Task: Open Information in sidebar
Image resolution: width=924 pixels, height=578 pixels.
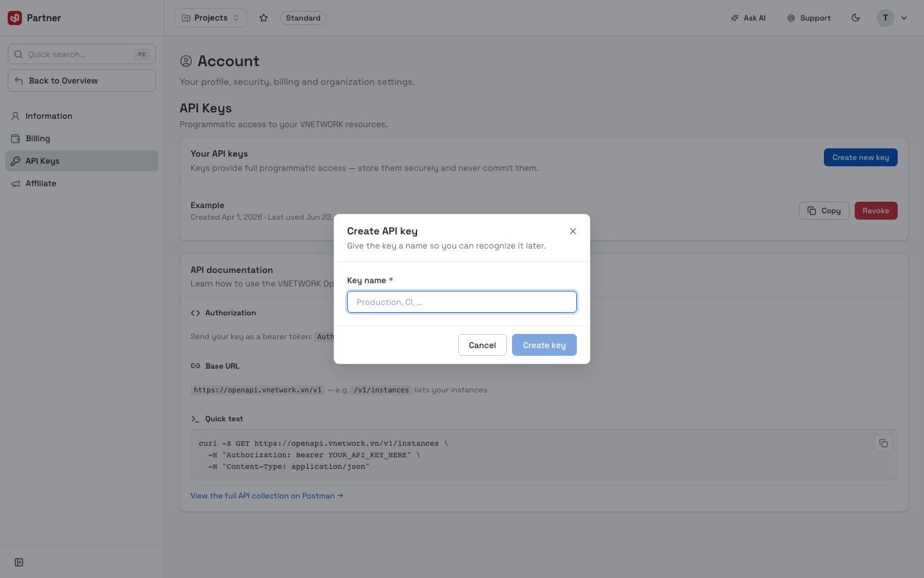Action: 81,116
